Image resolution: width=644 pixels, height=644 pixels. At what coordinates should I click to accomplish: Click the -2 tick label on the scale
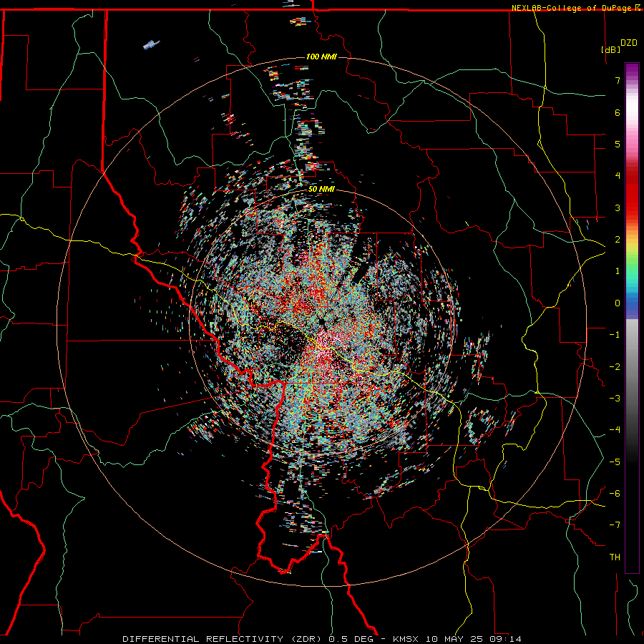[x=615, y=367]
